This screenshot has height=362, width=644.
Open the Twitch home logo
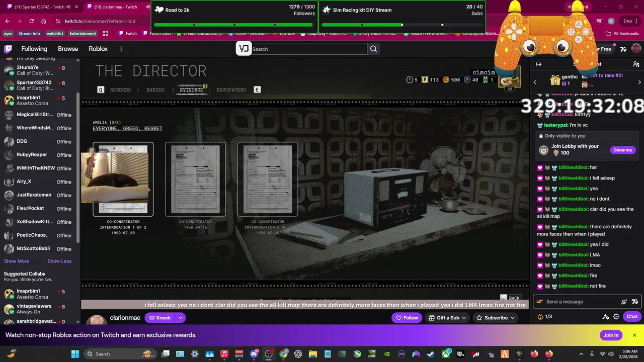pos(8,49)
